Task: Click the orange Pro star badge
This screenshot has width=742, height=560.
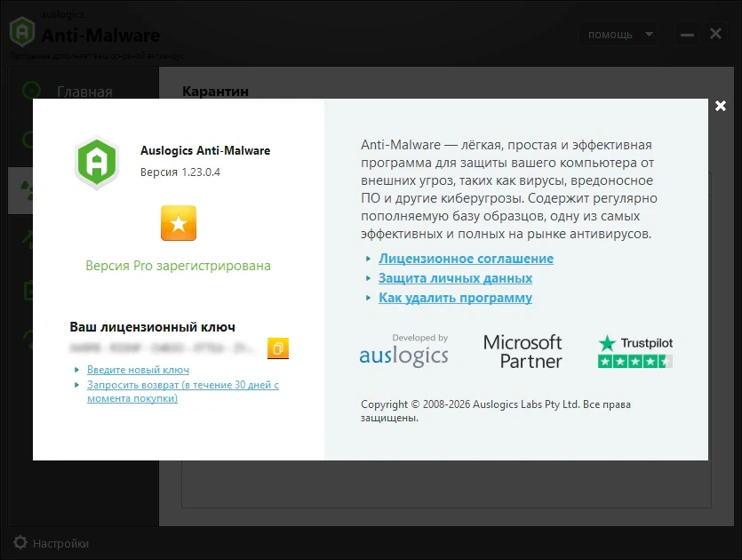Action: [179, 223]
